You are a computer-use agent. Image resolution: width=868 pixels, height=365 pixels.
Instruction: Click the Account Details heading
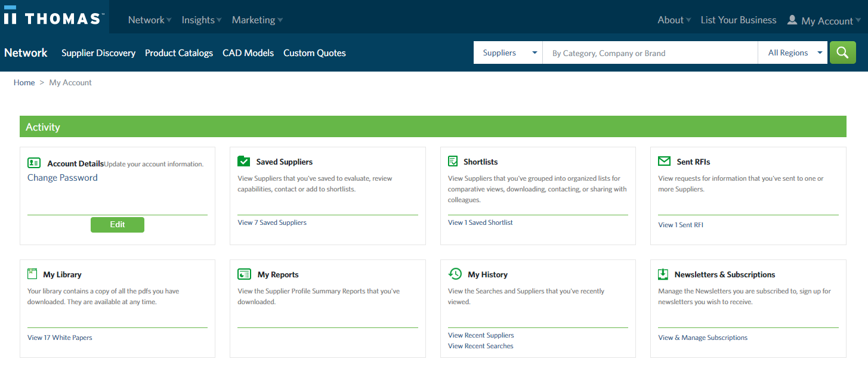click(76, 163)
